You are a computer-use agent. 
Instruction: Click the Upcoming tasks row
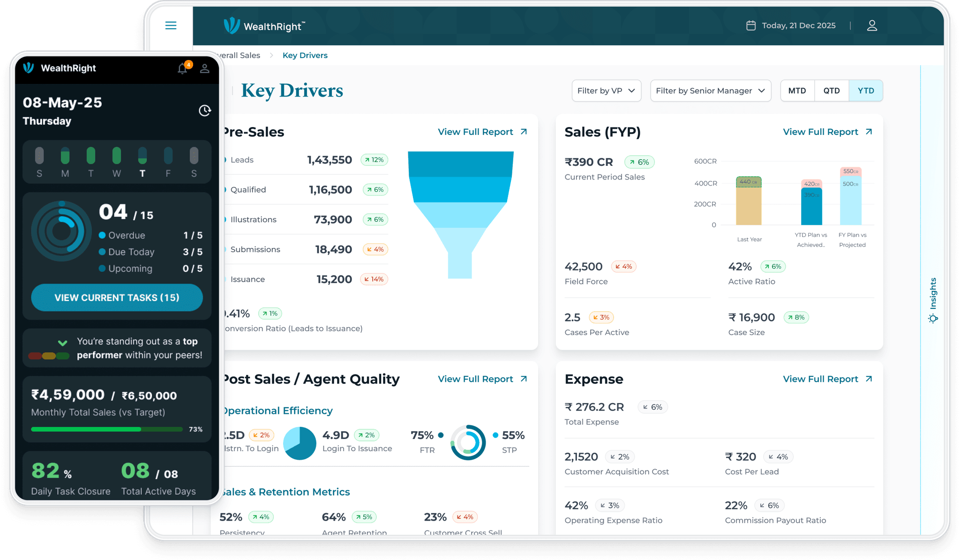(150, 269)
